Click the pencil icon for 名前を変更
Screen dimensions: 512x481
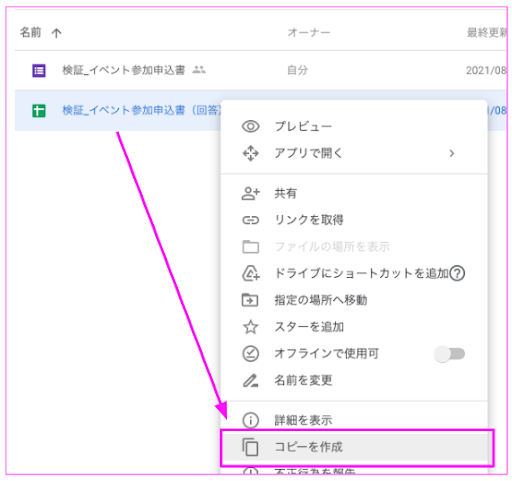pos(250,380)
